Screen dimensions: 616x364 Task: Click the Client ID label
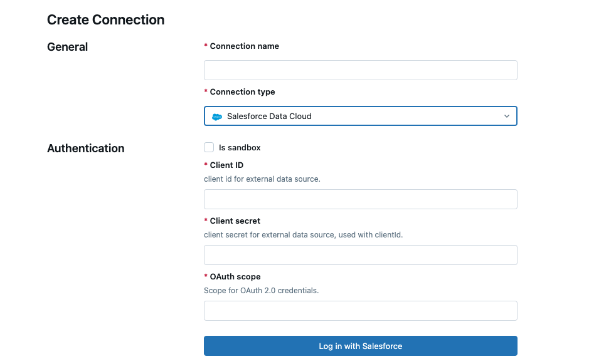pyautogui.click(x=226, y=165)
